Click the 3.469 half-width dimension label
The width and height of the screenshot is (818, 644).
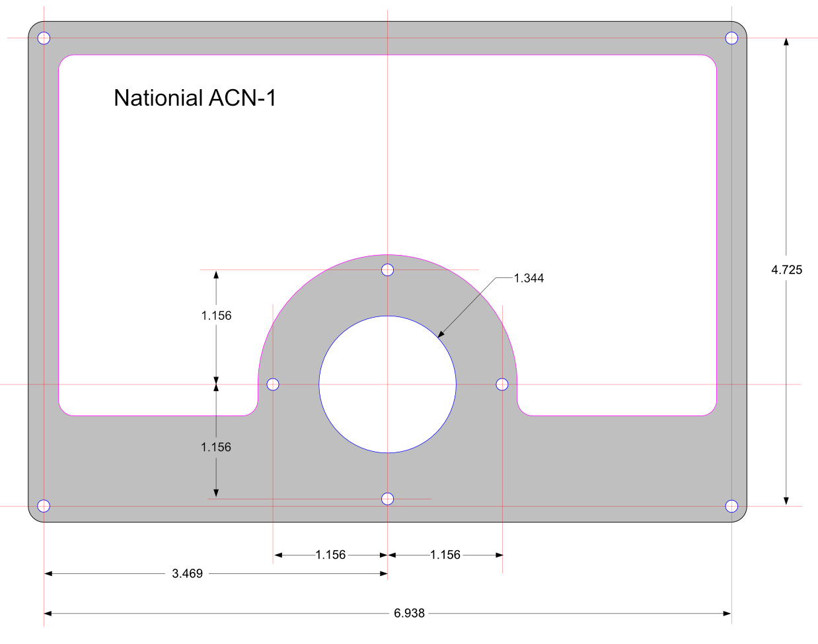(x=188, y=574)
